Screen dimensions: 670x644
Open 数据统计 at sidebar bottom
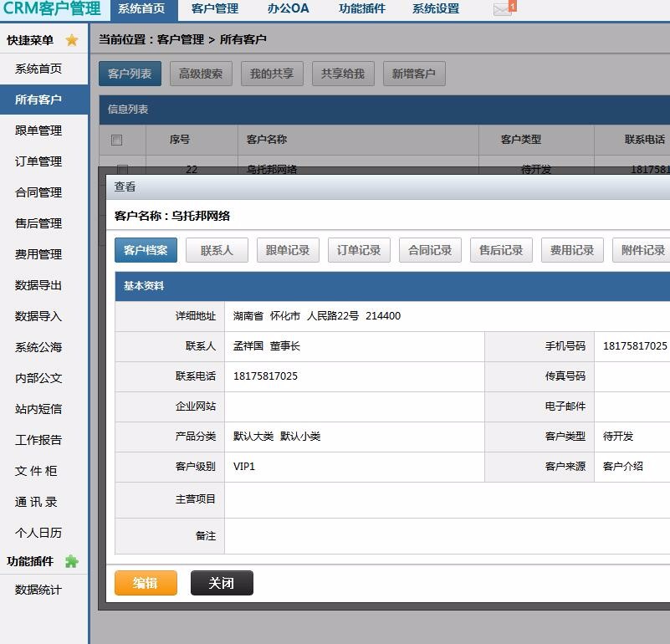37,590
